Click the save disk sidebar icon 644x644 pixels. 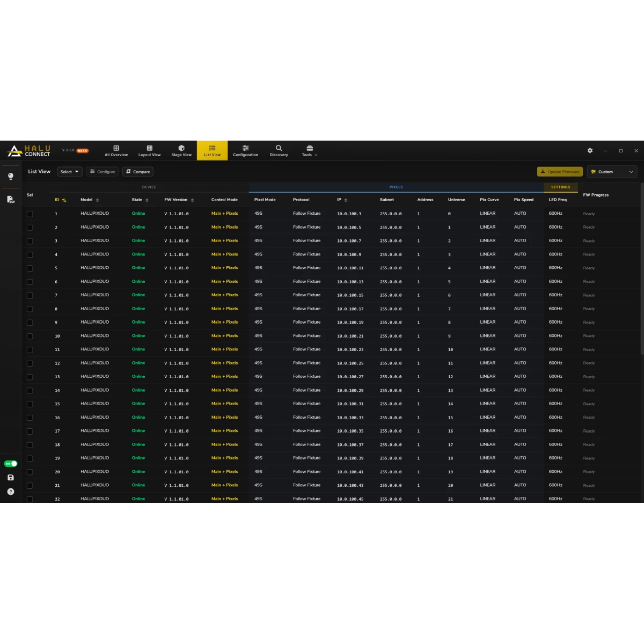tap(11, 477)
